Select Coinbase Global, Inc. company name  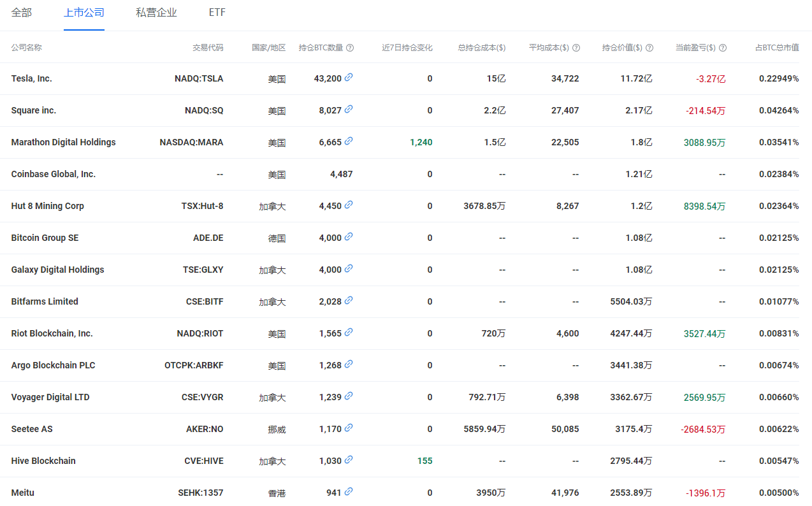tap(54, 174)
